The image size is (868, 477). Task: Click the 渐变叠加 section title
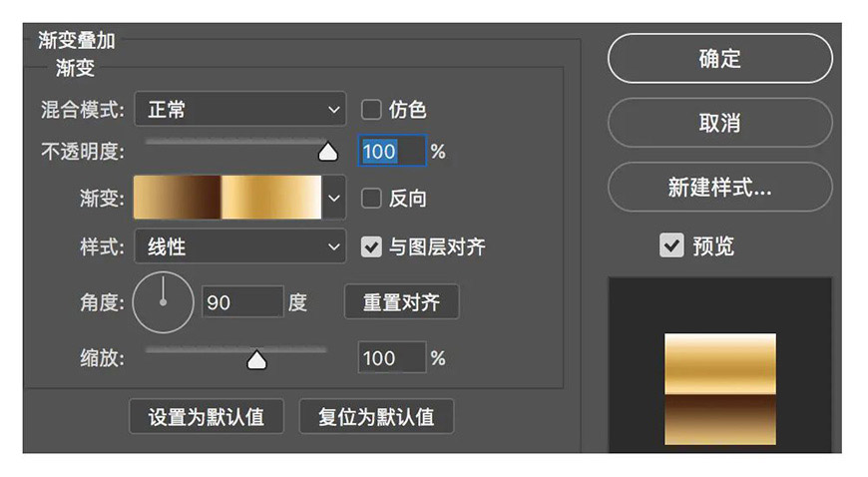pos(77,41)
